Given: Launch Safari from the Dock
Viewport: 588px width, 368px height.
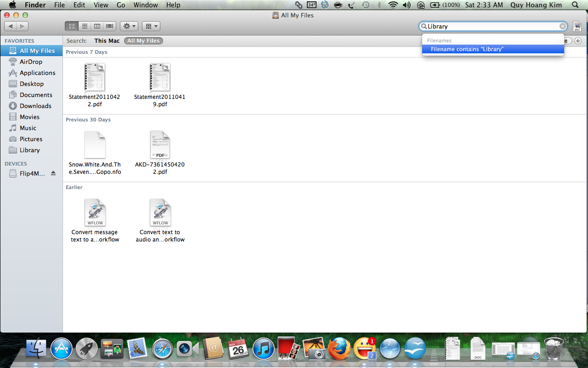Looking at the screenshot, I should click(162, 349).
